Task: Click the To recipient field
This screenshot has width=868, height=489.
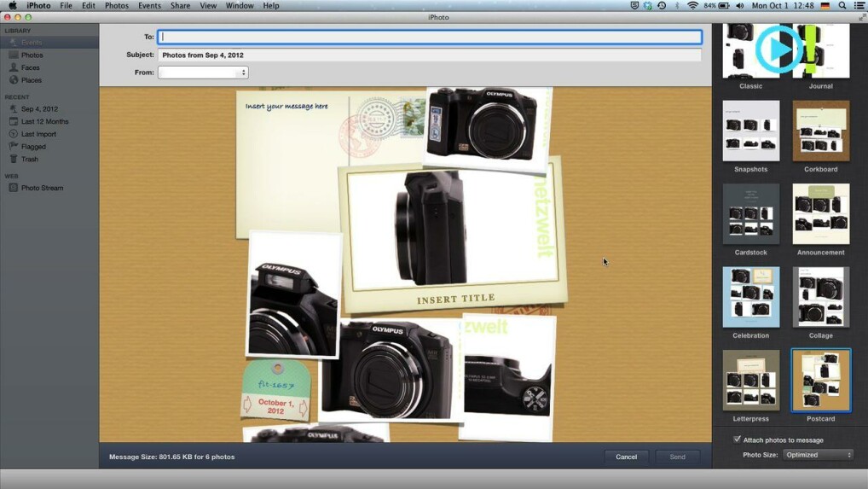Action: 430,37
